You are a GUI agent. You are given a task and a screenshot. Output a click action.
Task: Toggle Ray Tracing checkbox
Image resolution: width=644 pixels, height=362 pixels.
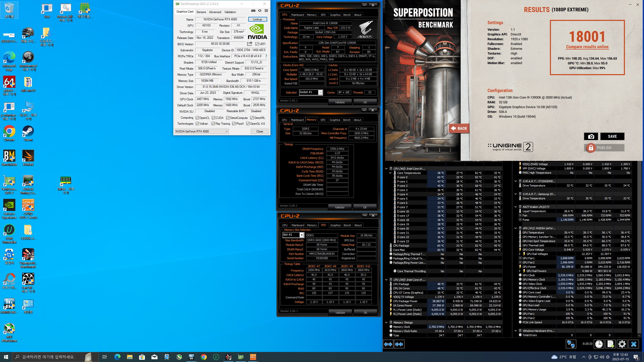point(213,123)
